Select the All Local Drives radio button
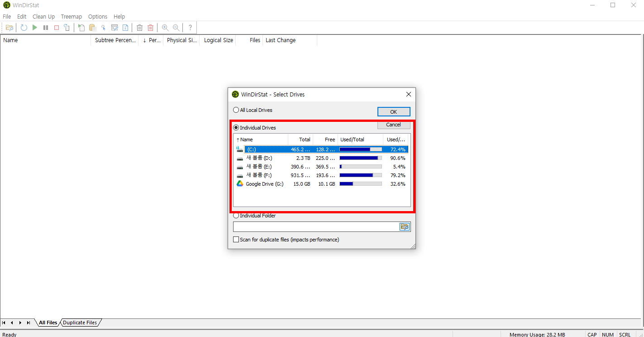 [236, 110]
